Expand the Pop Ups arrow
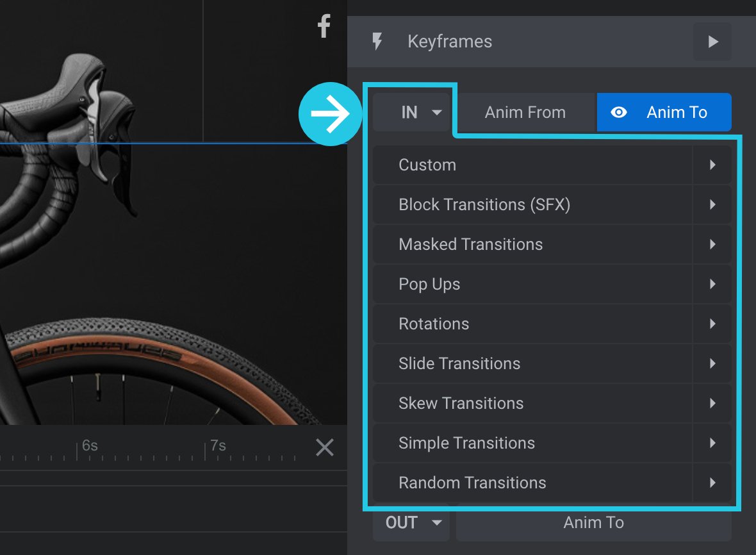Viewport: 756px width, 555px height. [712, 284]
